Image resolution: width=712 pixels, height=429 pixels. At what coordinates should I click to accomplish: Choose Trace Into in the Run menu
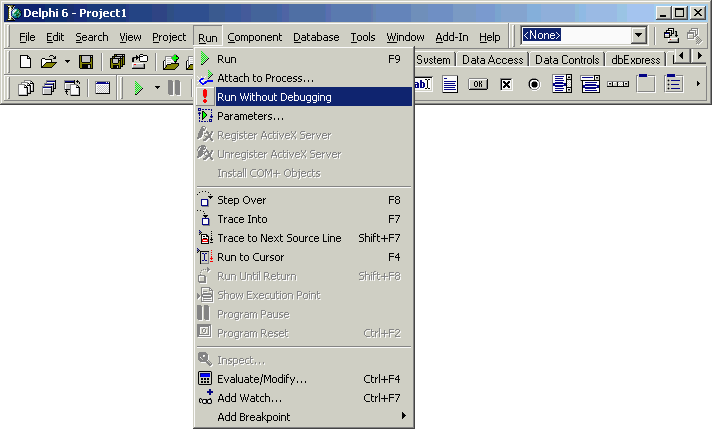pos(304,219)
